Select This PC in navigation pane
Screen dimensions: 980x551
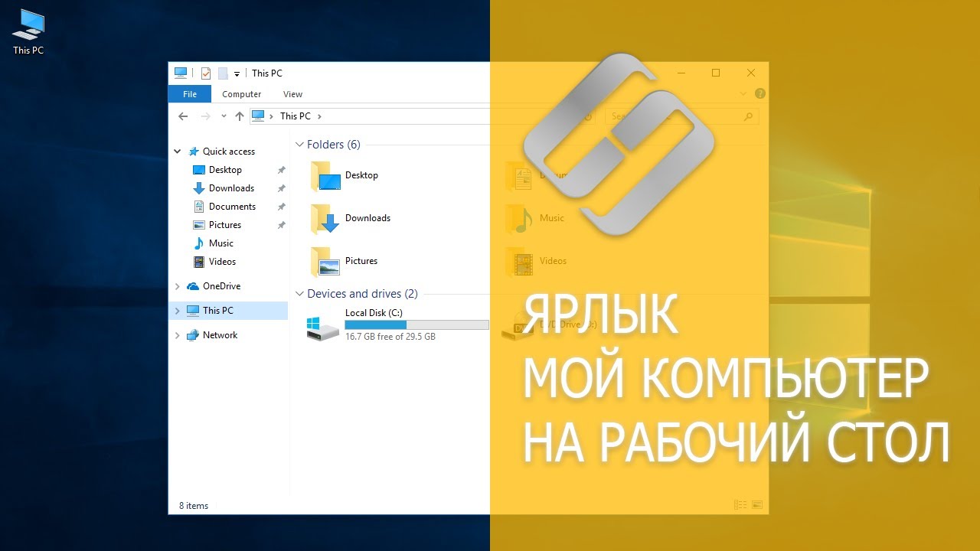click(217, 311)
